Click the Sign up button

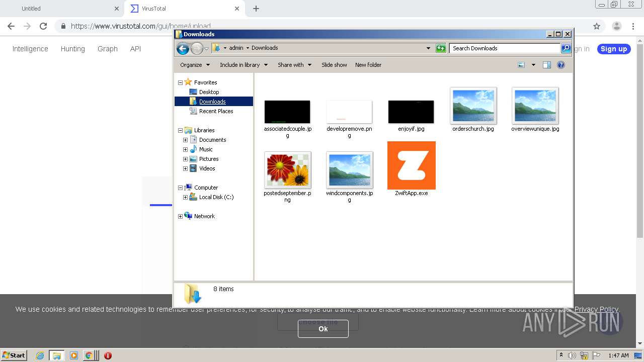[x=614, y=49]
